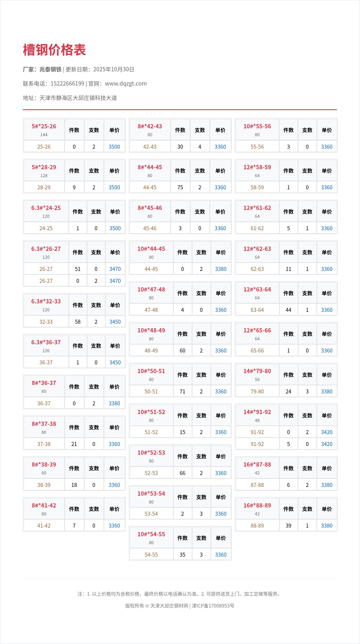Click the 3500 price for 5#*25-26
Viewport: 360px width, 644px height.
click(114, 147)
